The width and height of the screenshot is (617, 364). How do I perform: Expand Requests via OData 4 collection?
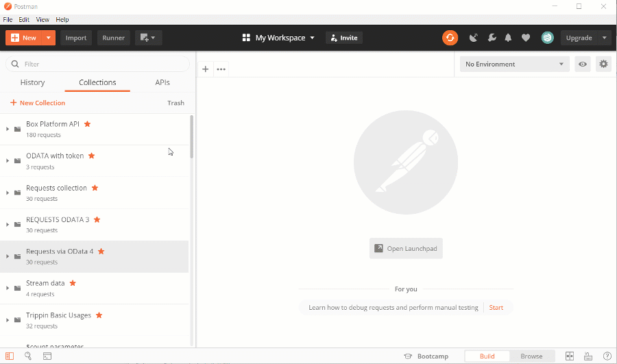(x=8, y=256)
